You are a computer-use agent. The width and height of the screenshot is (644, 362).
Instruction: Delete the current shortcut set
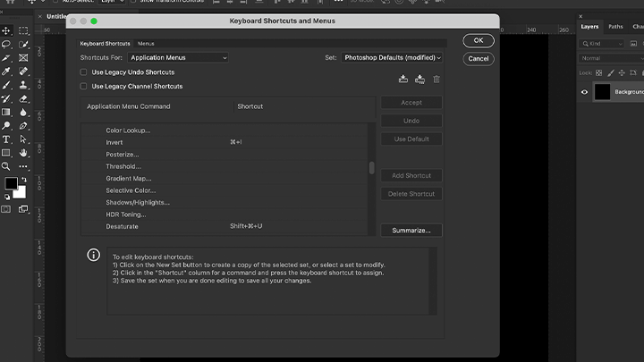pos(436,79)
